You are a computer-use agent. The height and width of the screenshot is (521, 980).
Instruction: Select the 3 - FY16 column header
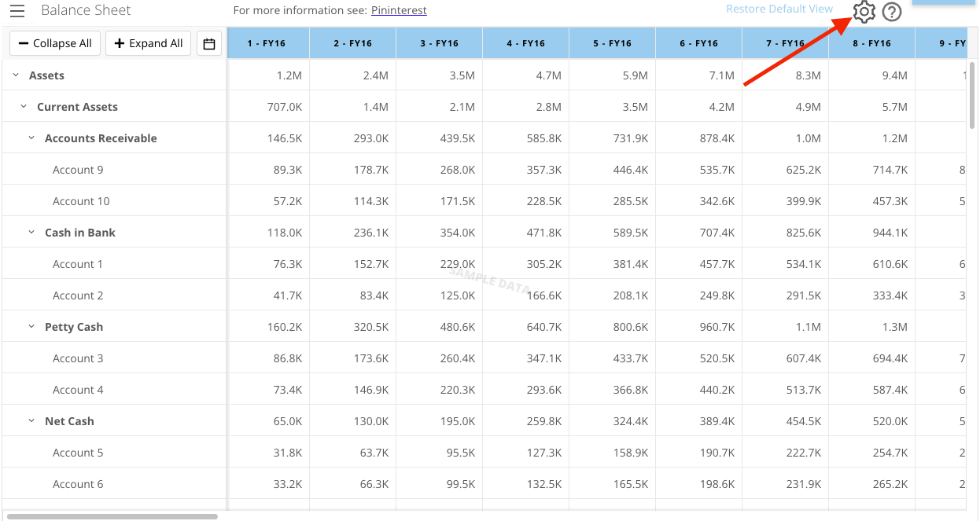440,43
